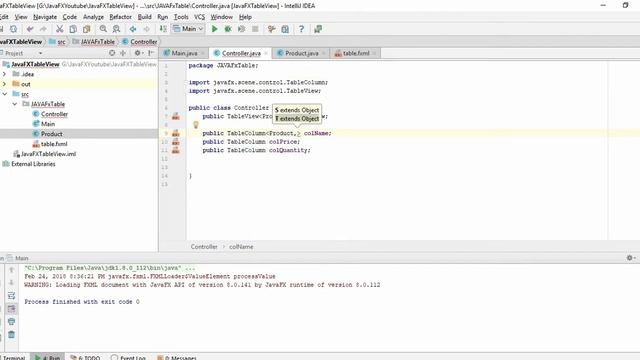Open Run panel gear settings icon

pos(631,258)
